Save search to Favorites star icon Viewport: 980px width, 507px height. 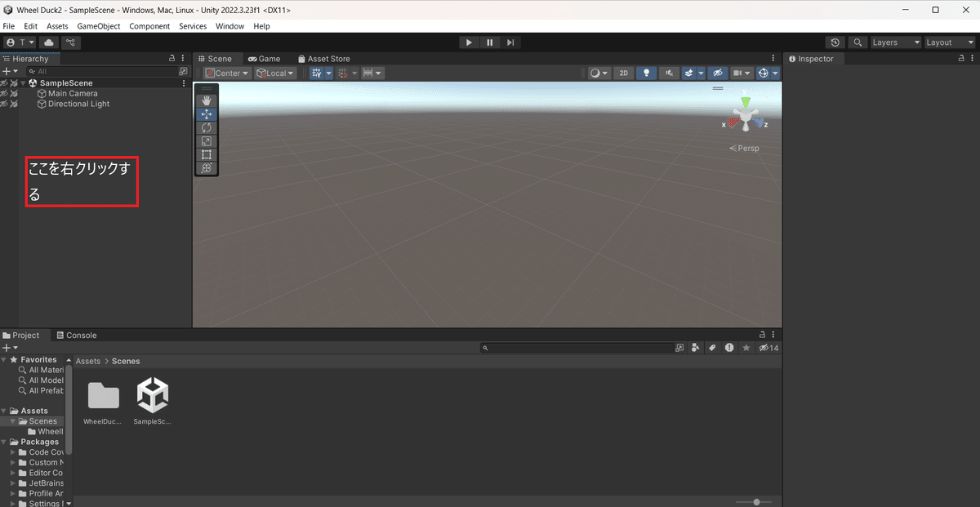(746, 348)
